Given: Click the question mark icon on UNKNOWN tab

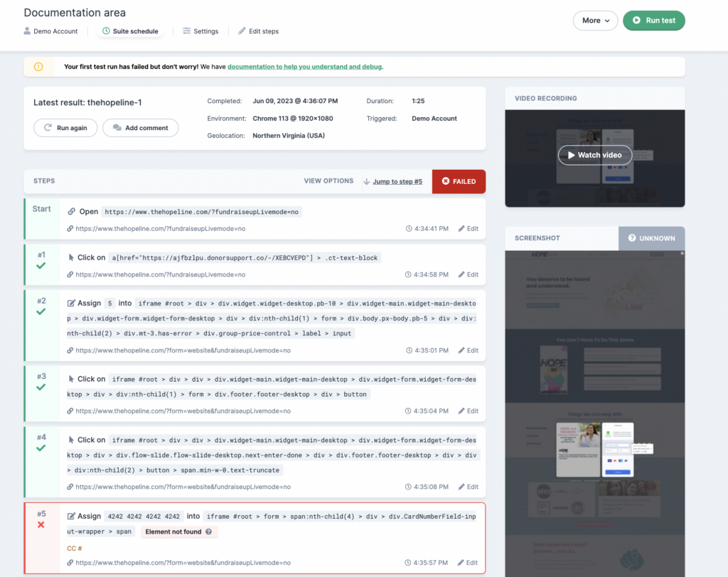Looking at the screenshot, I should coord(632,237).
